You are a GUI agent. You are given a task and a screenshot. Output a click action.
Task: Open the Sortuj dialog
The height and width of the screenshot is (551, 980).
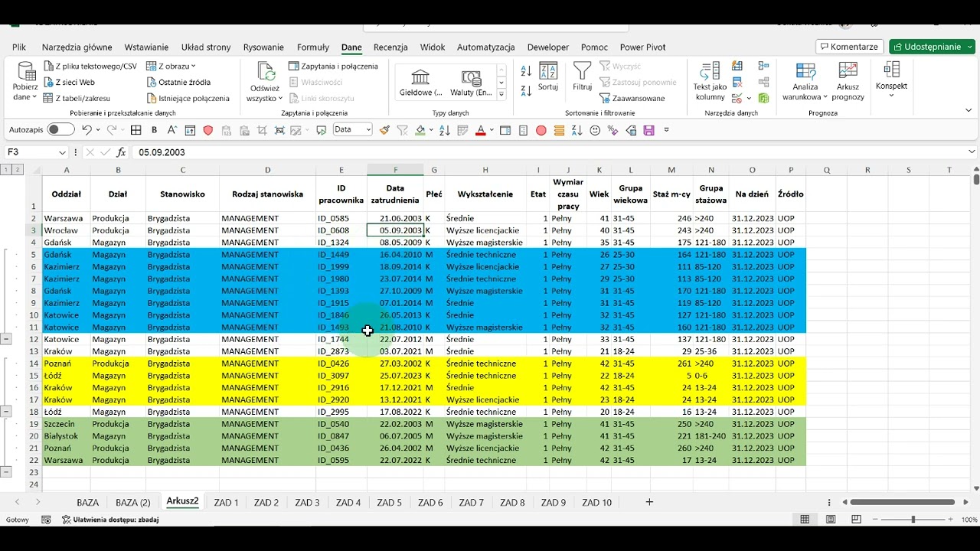click(x=548, y=77)
